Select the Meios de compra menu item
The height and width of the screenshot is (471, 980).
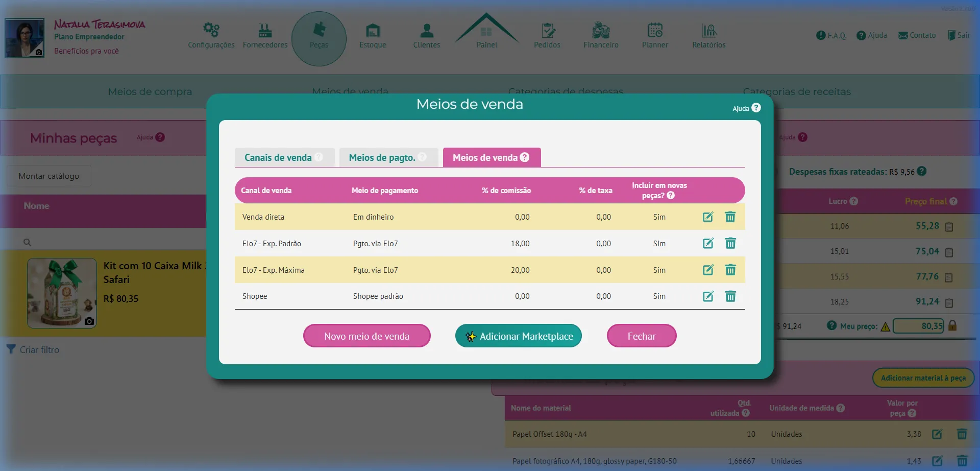pos(150,92)
